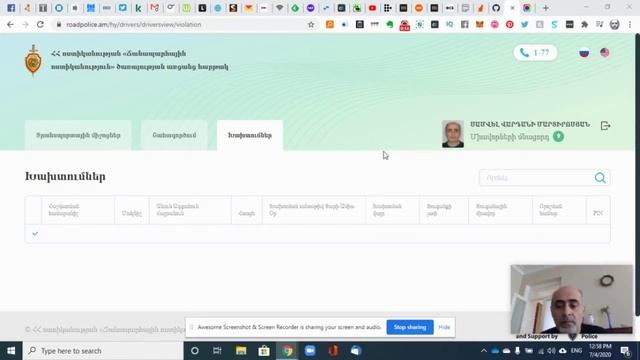The height and width of the screenshot is (360, 640).
Task: Switch to the Gmail browser tab
Action: 154,8
